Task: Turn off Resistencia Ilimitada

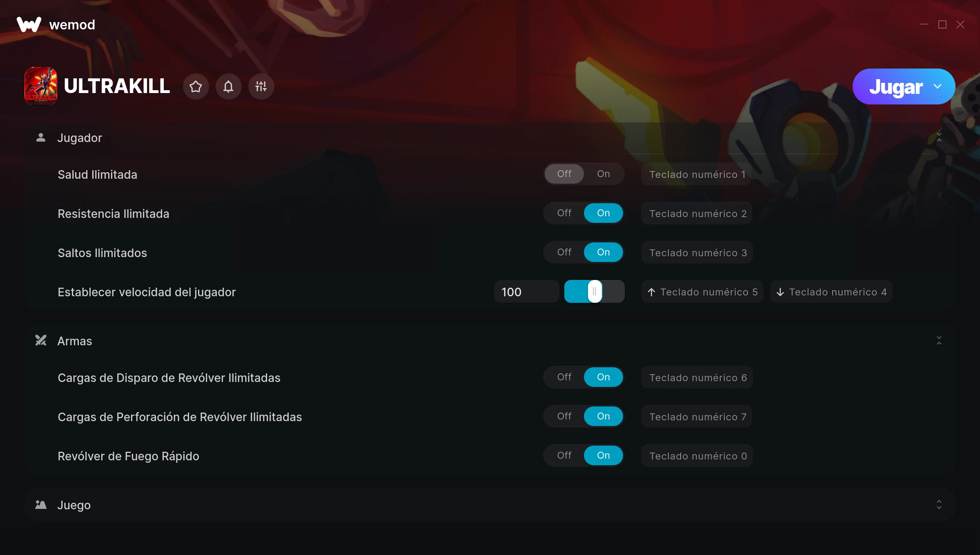Action: click(x=564, y=213)
